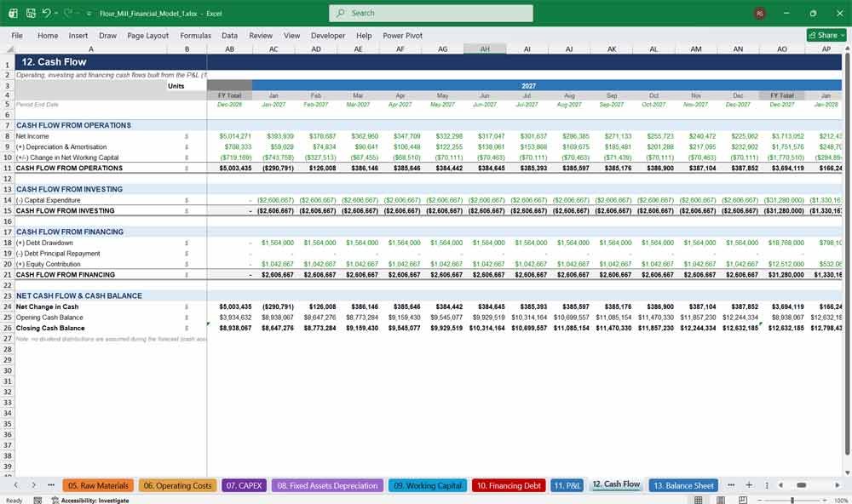Screen dimensions: 852x504
Task: Click '(+) Equity Contribution' row label
Action: [x=49, y=264]
